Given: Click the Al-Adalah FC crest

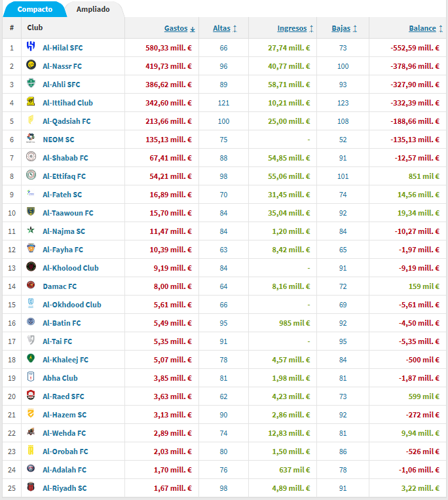Looking at the screenshot, I should (31, 469).
